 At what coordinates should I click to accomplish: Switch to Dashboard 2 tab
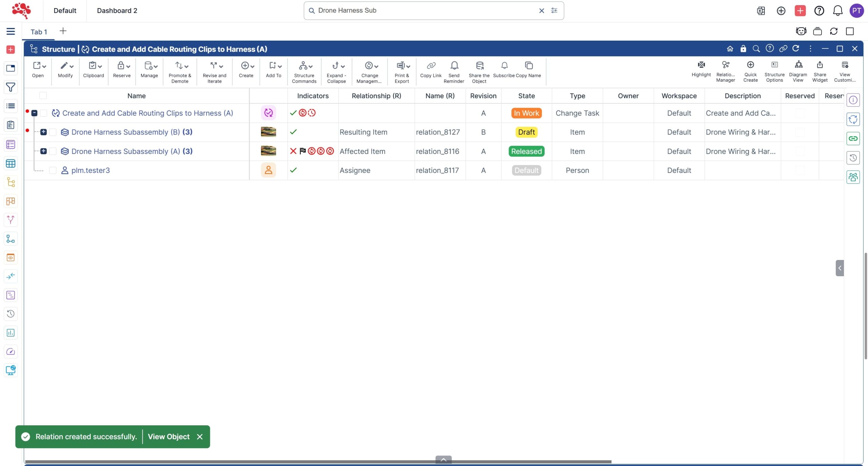coord(117,11)
